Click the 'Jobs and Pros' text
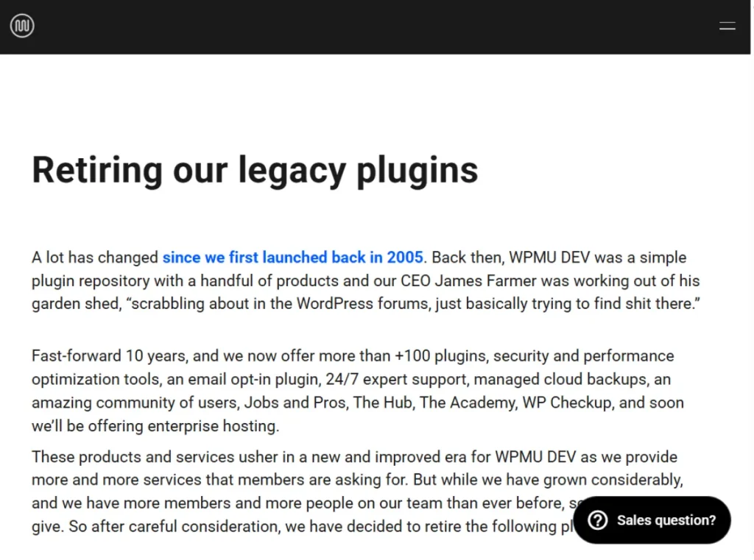Image resolution: width=754 pixels, height=560 pixels. (295, 403)
